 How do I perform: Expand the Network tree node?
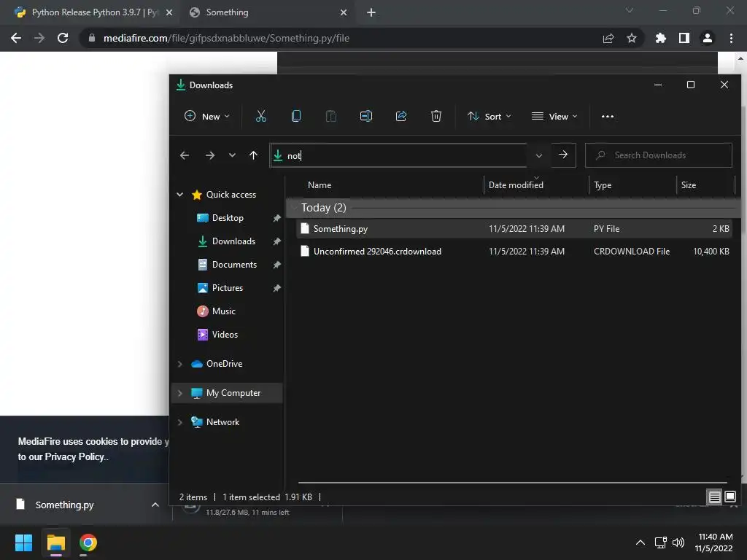(x=180, y=422)
